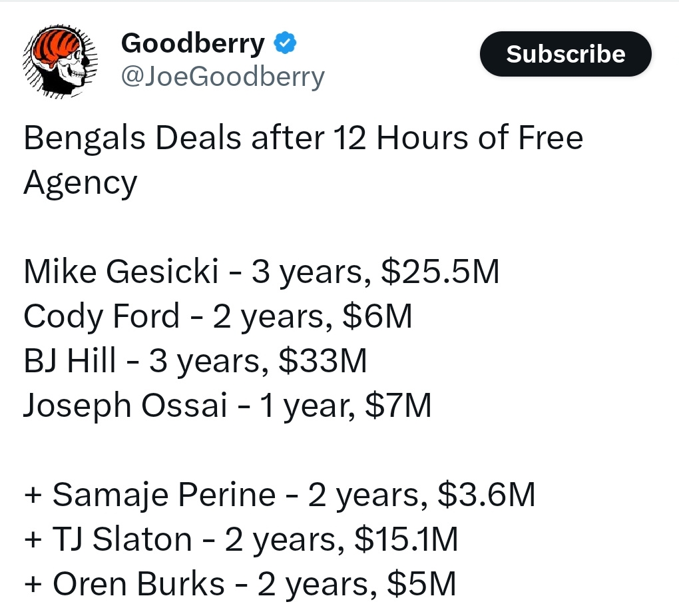Screen dimensions: 679x616
Task: Click the $6M contract amount
Action: coord(377,316)
